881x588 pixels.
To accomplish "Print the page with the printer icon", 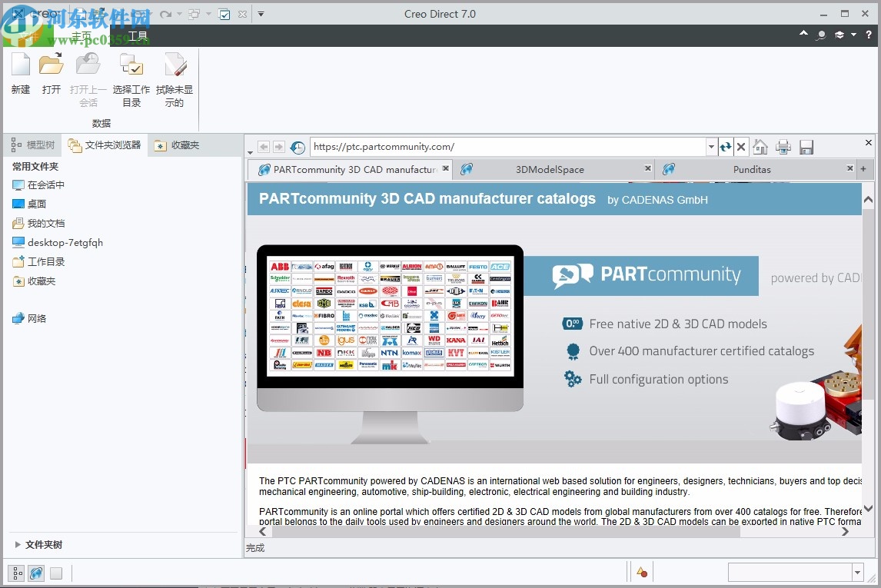I will pyautogui.click(x=783, y=147).
